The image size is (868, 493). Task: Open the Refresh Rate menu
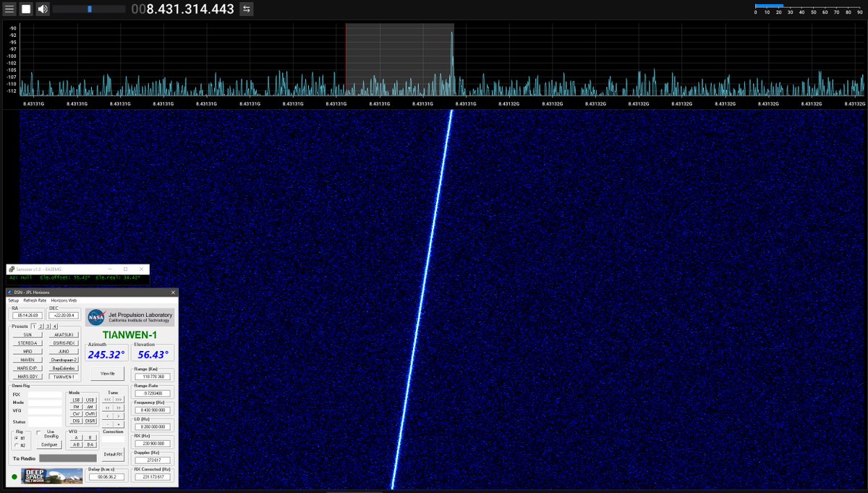(x=35, y=300)
